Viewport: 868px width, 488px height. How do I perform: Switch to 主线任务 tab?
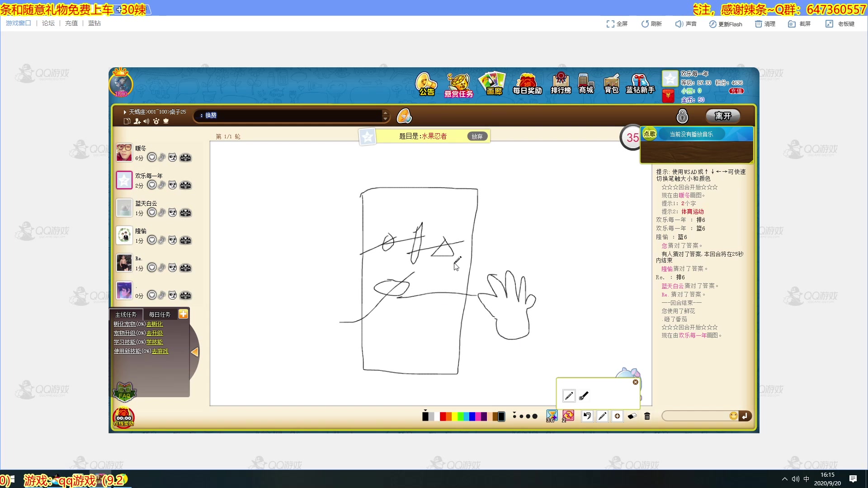pyautogui.click(x=126, y=314)
